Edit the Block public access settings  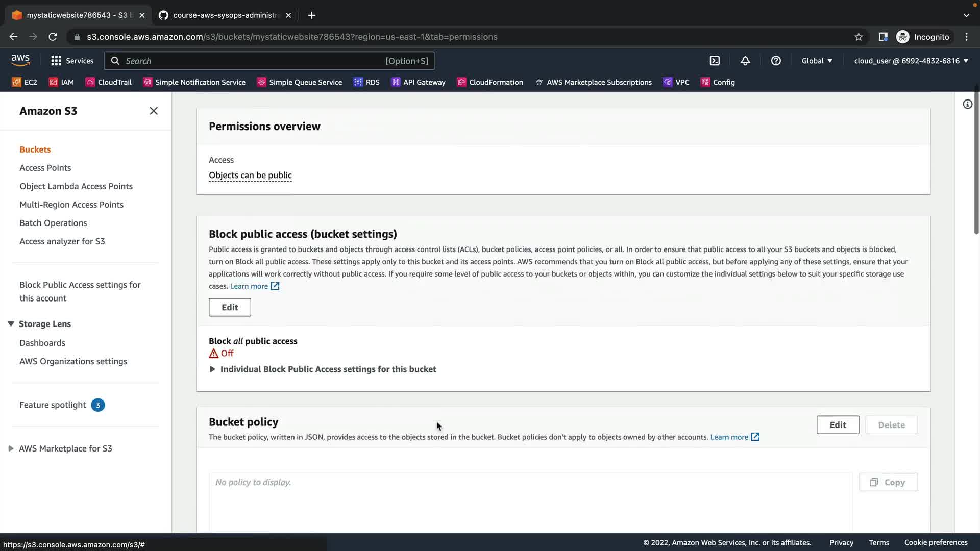(230, 307)
